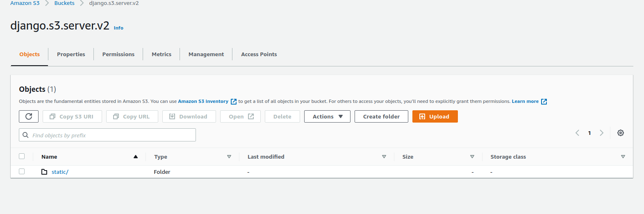Open the Learn more link

point(525,101)
